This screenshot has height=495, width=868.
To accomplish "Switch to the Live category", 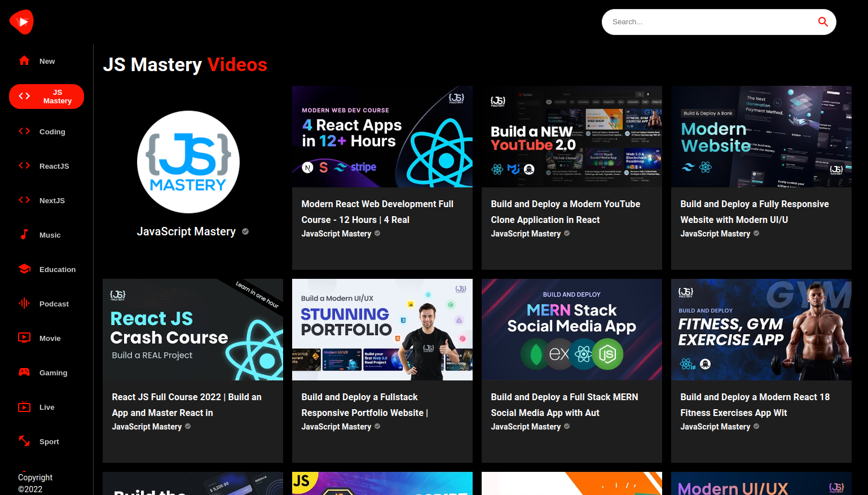I will click(x=46, y=407).
